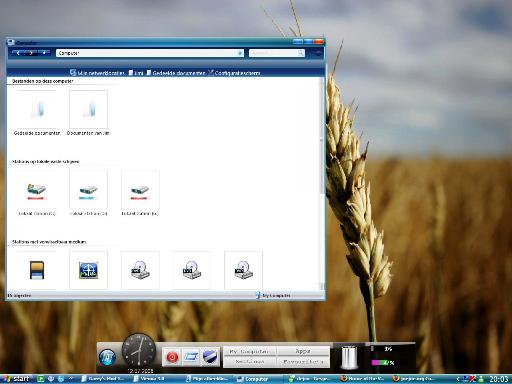Open Gedeelde documenten toolbar link
The image size is (512, 384).
coord(176,73)
